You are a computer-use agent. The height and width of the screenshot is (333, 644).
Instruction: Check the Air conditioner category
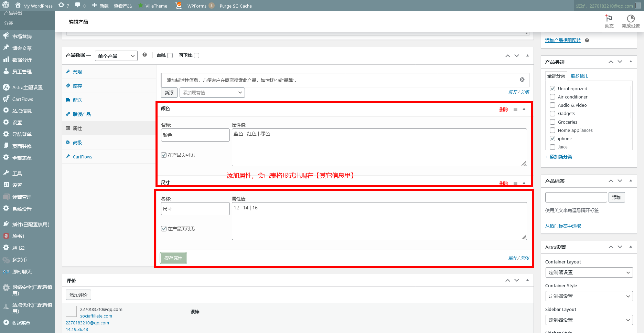tap(552, 97)
